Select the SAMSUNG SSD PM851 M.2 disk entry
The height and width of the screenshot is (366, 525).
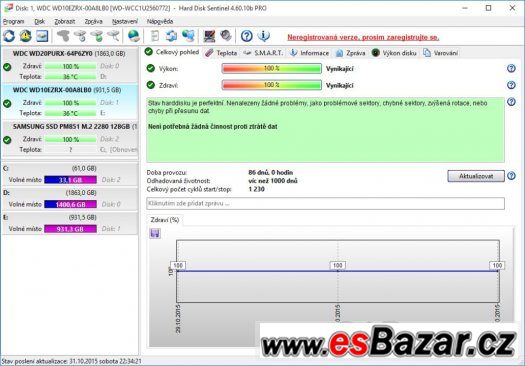point(70,138)
